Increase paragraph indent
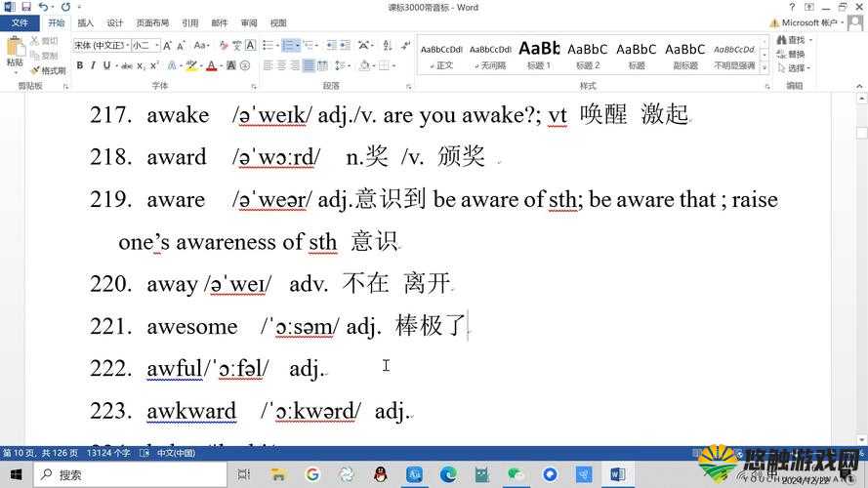 tap(345, 45)
